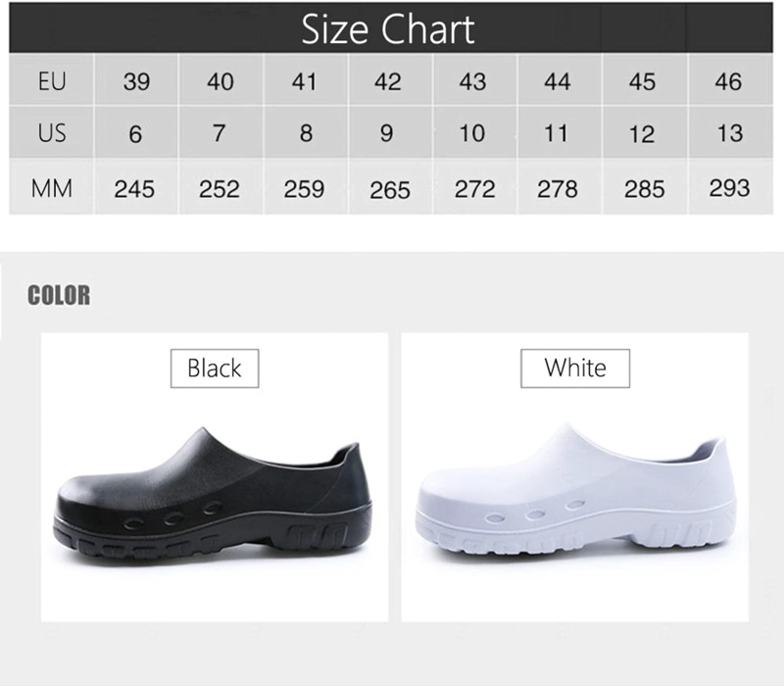Click the EU row label

click(52, 80)
